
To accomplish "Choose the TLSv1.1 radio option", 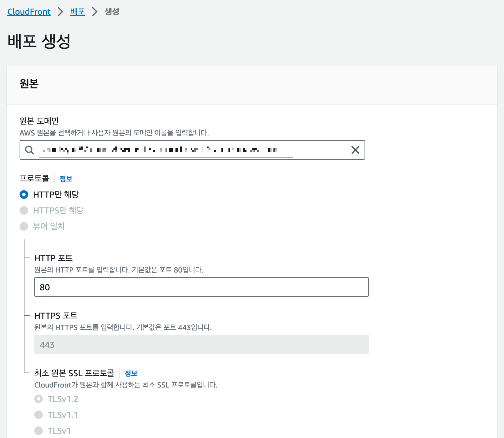I will click(x=39, y=415).
